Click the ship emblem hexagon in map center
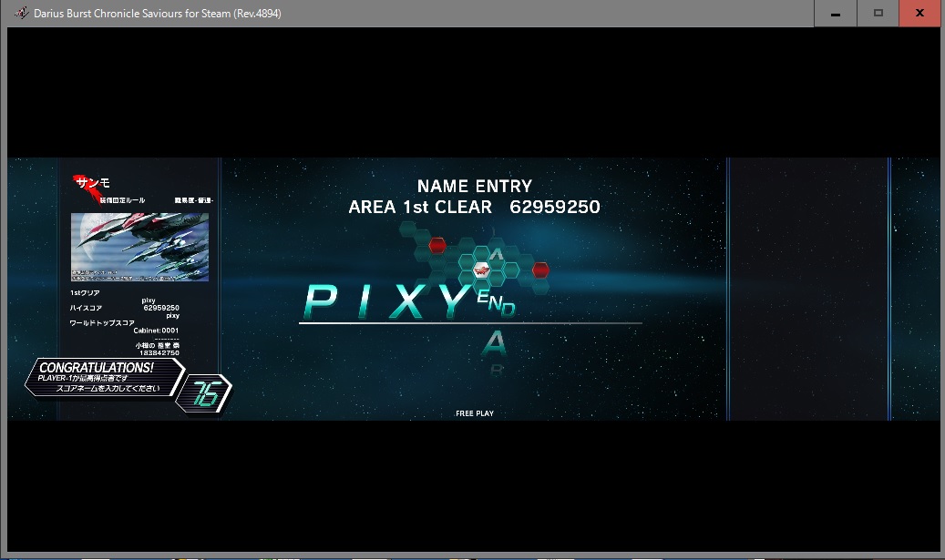This screenshot has width=945, height=560. click(x=482, y=270)
